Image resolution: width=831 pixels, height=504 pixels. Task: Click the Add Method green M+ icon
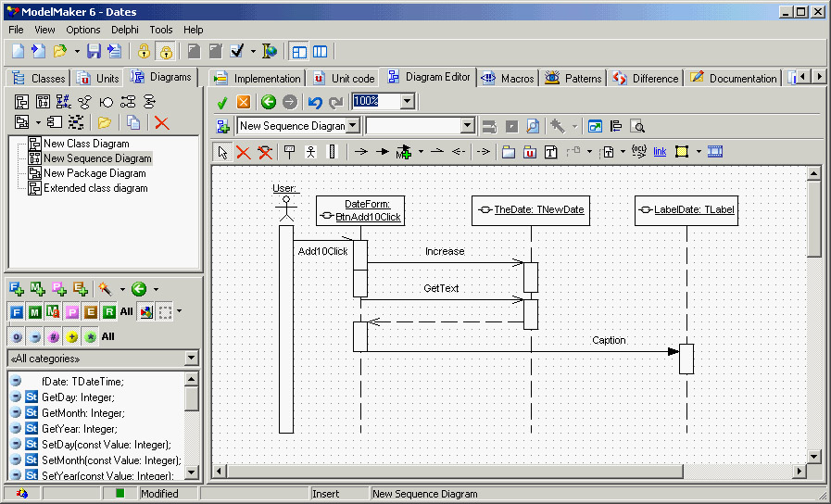pyautogui.click(x=38, y=289)
